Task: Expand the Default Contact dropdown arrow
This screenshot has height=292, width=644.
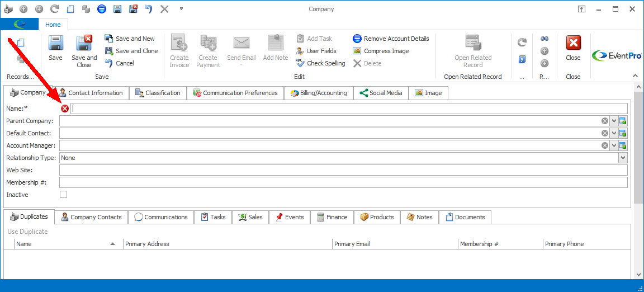Action: click(x=614, y=133)
